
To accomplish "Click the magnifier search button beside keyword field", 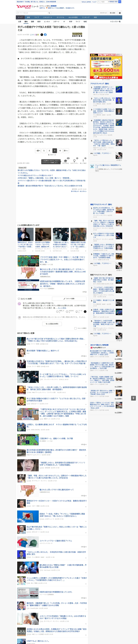I will click(49, 13).
